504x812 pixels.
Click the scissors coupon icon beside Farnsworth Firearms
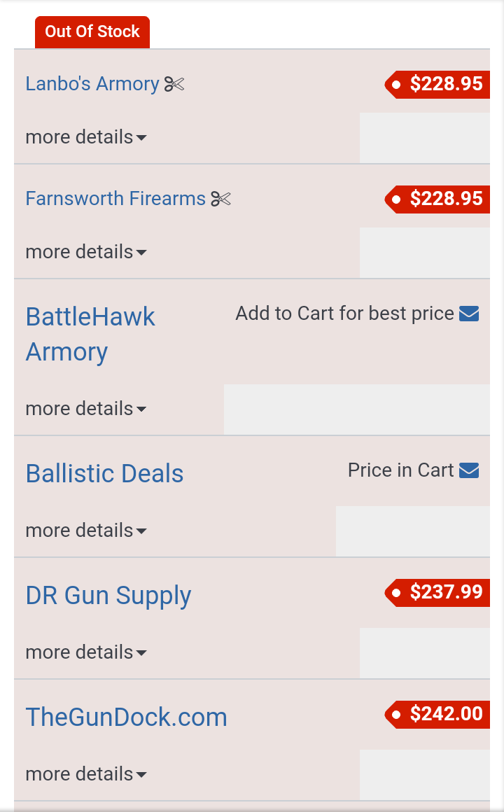point(220,199)
